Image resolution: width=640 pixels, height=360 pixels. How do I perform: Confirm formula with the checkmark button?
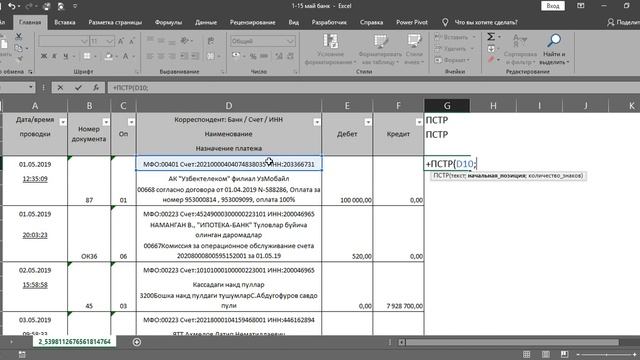[x=78, y=88]
